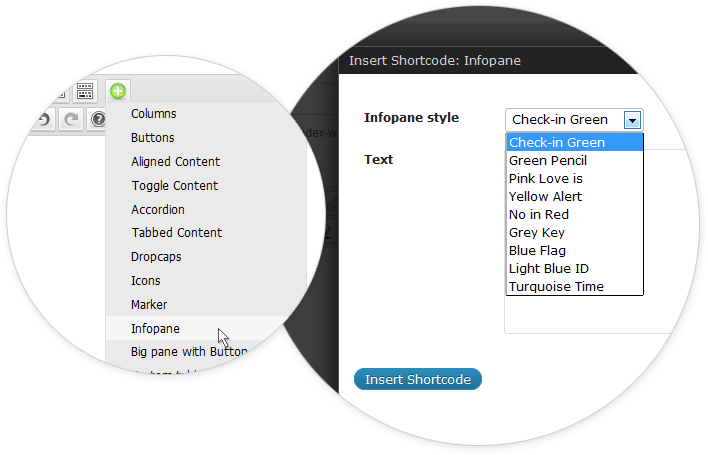
Task: Click the undo arrow icon
Action: [x=41, y=120]
